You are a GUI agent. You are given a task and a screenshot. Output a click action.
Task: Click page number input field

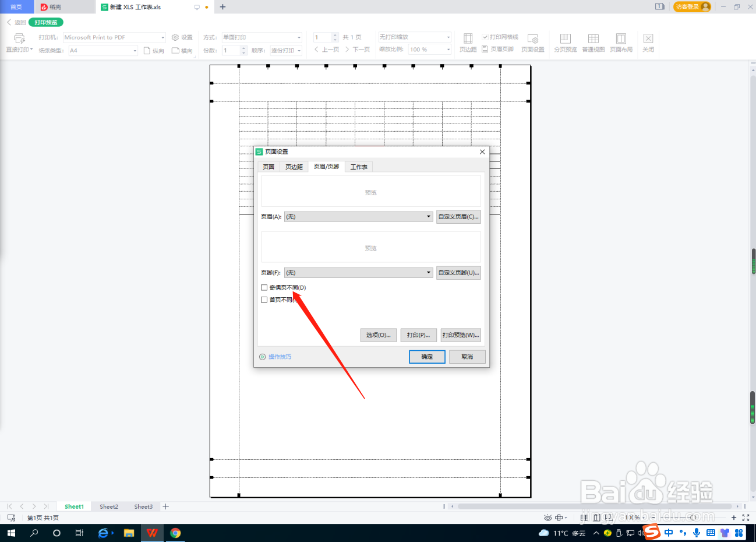click(322, 37)
